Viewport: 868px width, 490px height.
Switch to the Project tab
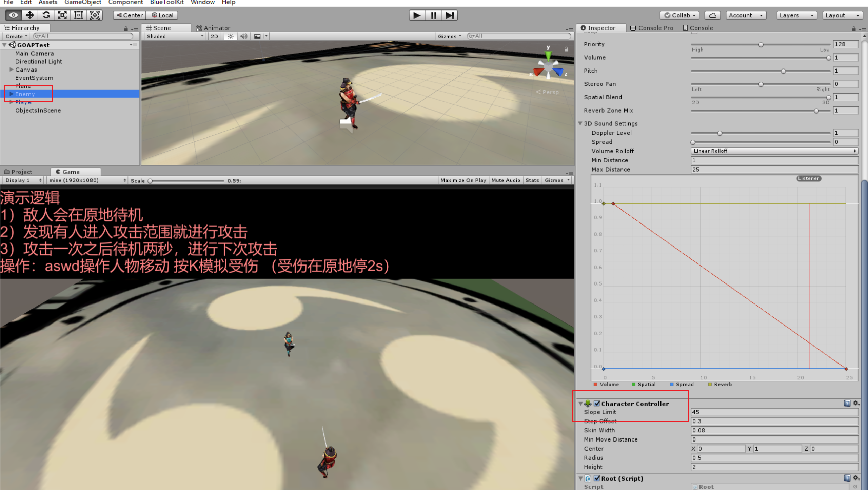tap(18, 172)
